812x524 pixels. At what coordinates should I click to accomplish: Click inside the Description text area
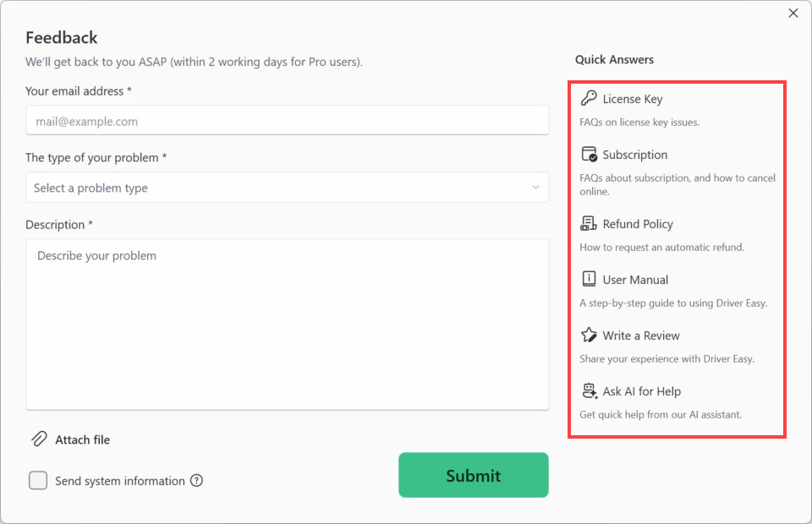[x=287, y=325]
